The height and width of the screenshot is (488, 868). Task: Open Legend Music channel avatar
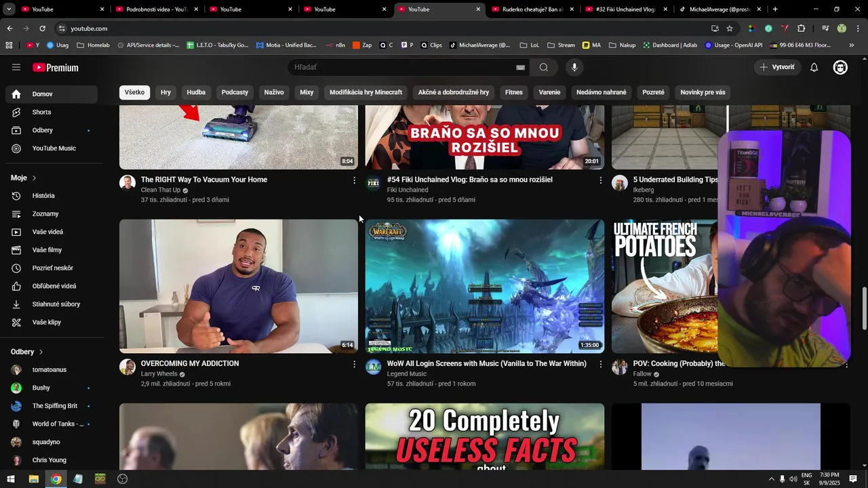374,367
